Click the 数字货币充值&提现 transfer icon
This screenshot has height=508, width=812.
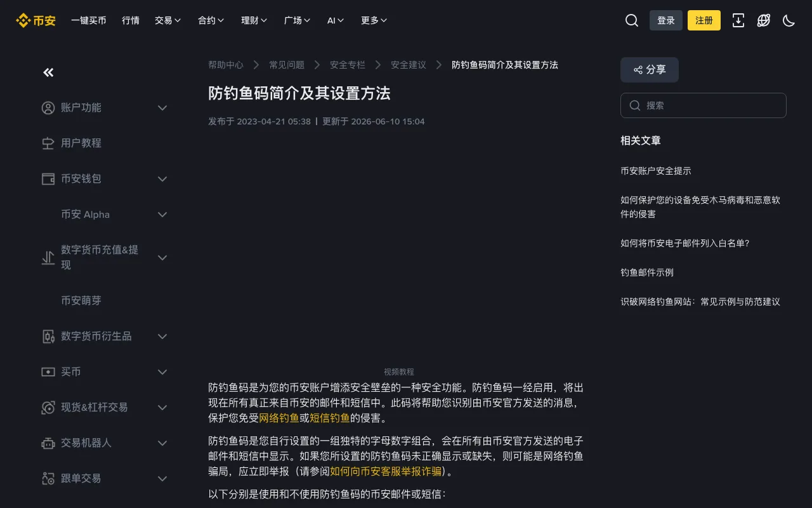tap(48, 258)
